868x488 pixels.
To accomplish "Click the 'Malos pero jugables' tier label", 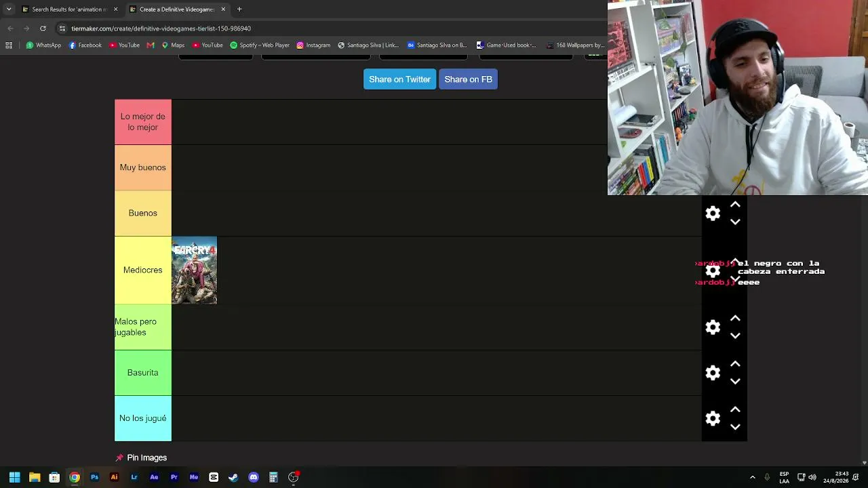I will point(143,327).
